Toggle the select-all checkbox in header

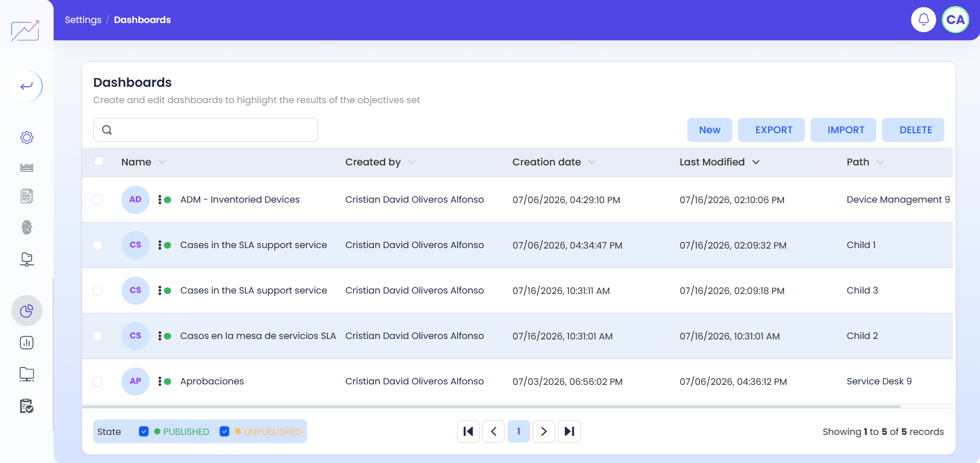click(x=99, y=161)
